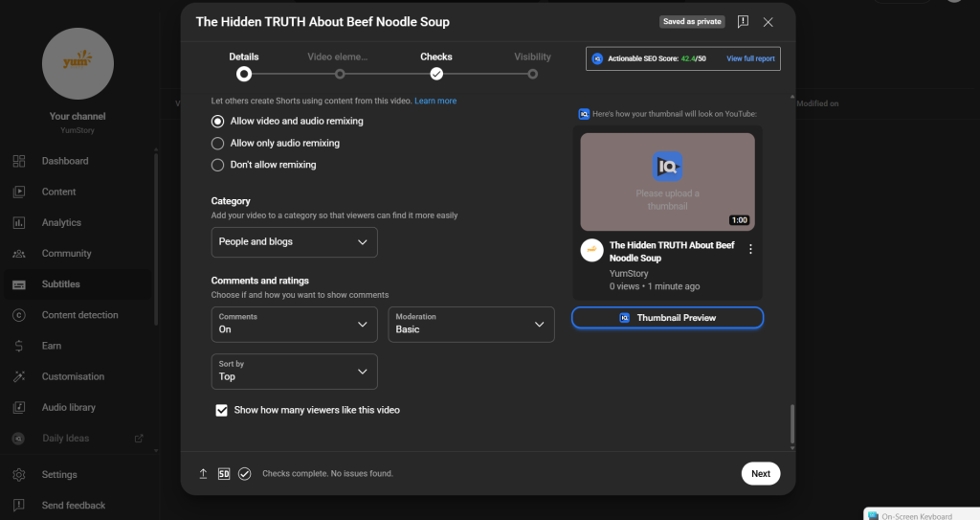The height and width of the screenshot is (520, 980).
Task: Open Analytics from the sidebar
Action: coord(61,223)
